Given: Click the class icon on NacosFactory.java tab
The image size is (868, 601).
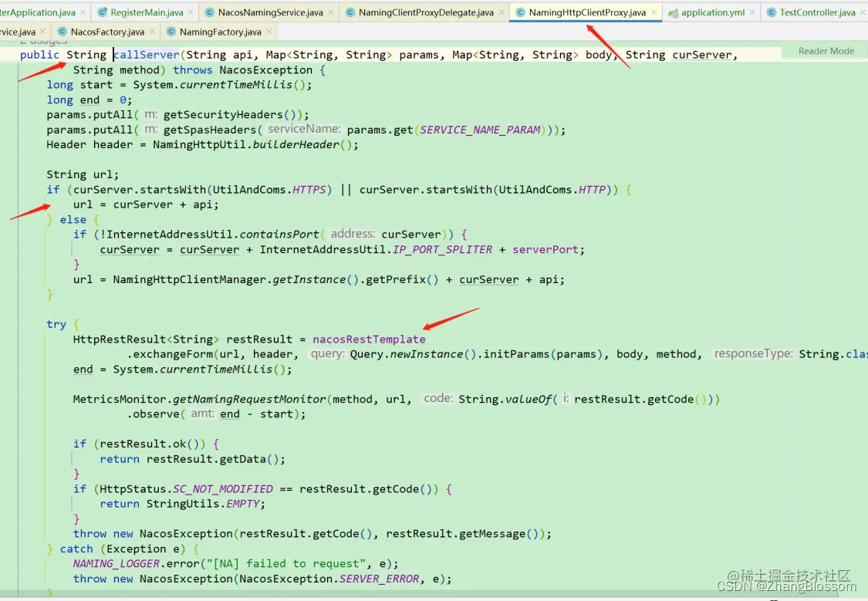Looking at the screenshot, I should [62, 32].
